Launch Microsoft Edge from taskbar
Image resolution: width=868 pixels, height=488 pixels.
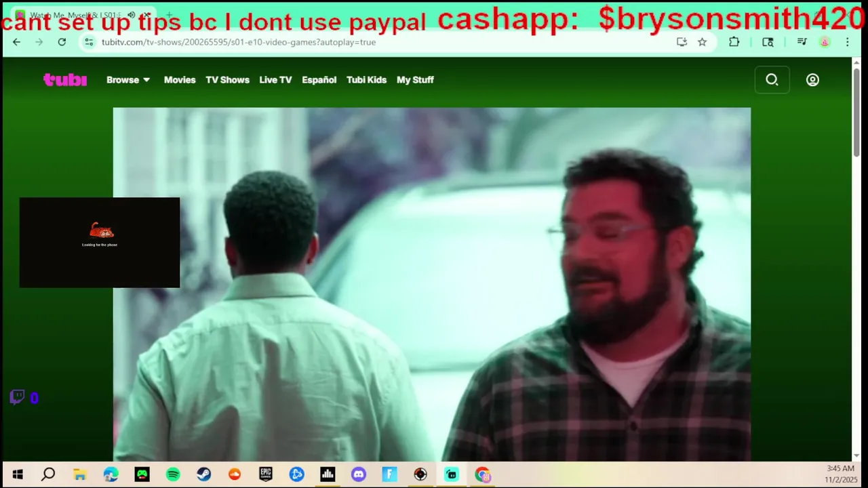click(111, 474)
